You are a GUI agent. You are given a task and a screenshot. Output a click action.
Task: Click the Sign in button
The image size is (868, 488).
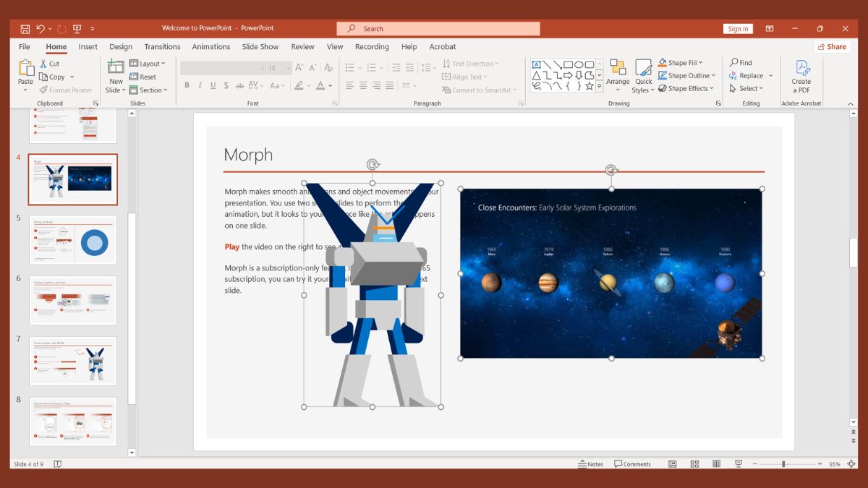pos(738,28)
